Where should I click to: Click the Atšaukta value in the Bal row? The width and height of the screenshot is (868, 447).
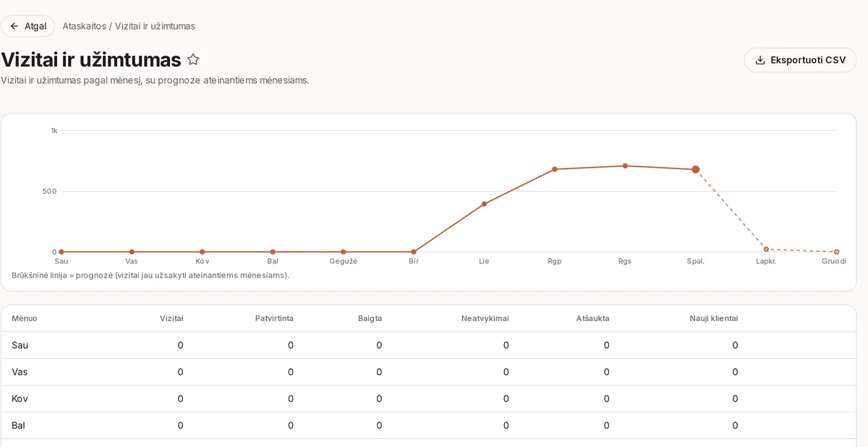click(607, 425)
